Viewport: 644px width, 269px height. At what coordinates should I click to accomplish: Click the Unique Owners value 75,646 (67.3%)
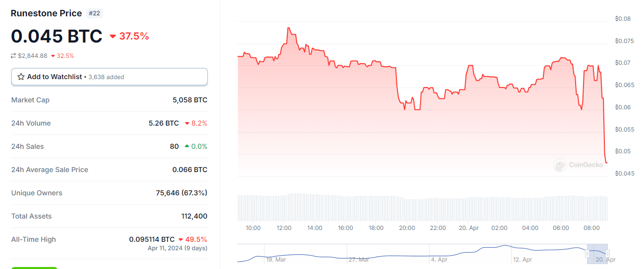tap(181, 193)
